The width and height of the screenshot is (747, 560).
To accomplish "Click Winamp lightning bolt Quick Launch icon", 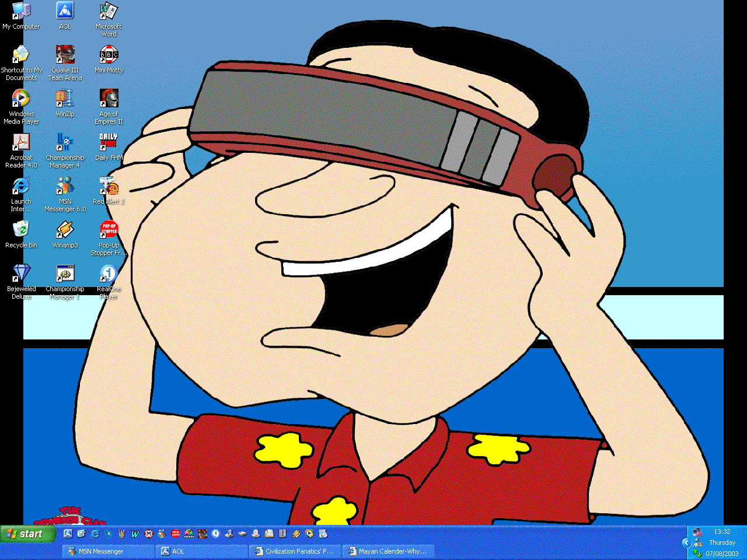I will point(296,534).
